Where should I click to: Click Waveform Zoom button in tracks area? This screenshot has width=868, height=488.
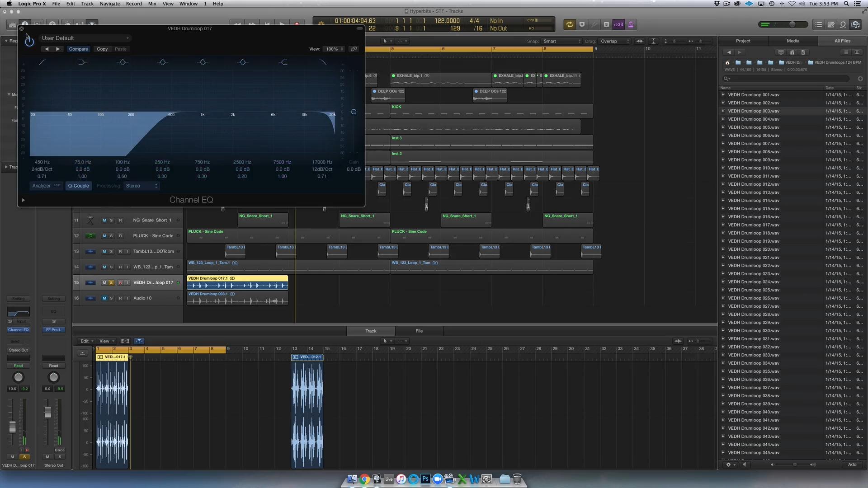click(639, 41)
